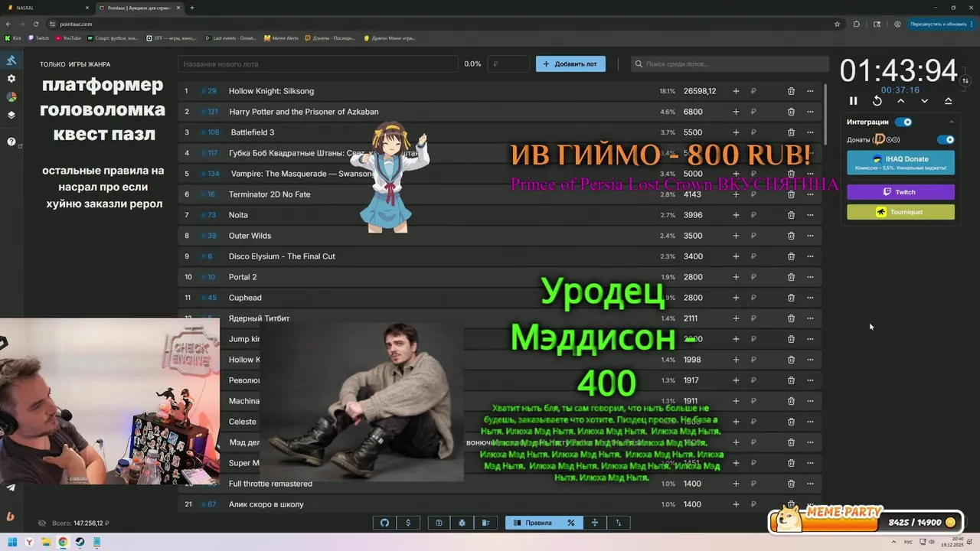Click the bug report icon

coord(462,523)
